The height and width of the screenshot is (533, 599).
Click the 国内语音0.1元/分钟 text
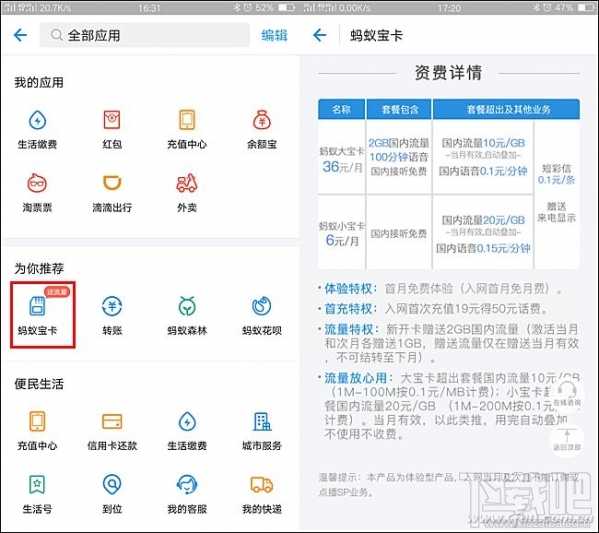tap(483, 171)
